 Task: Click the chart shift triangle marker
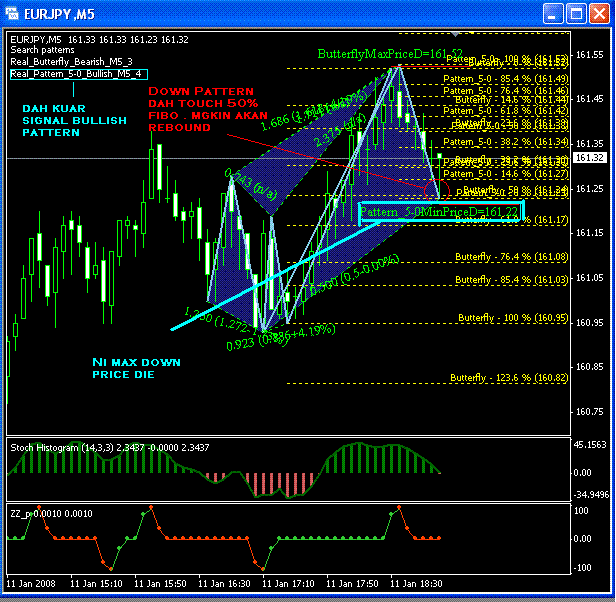[455, 35]
